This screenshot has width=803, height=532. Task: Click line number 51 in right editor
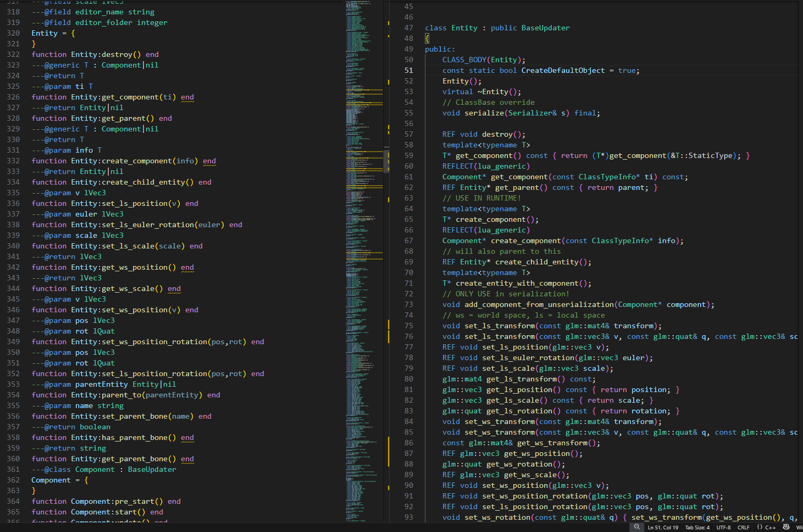[408, 70]
